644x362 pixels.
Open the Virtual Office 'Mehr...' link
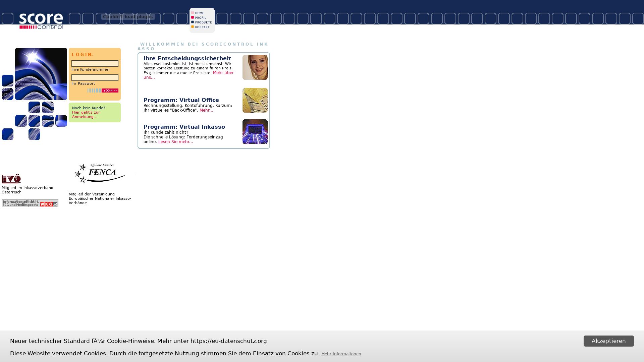[x=206, y=110]
